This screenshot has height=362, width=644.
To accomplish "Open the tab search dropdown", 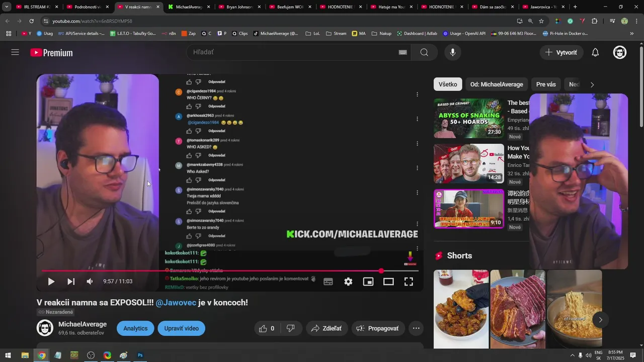I will [x=7, y=7].
